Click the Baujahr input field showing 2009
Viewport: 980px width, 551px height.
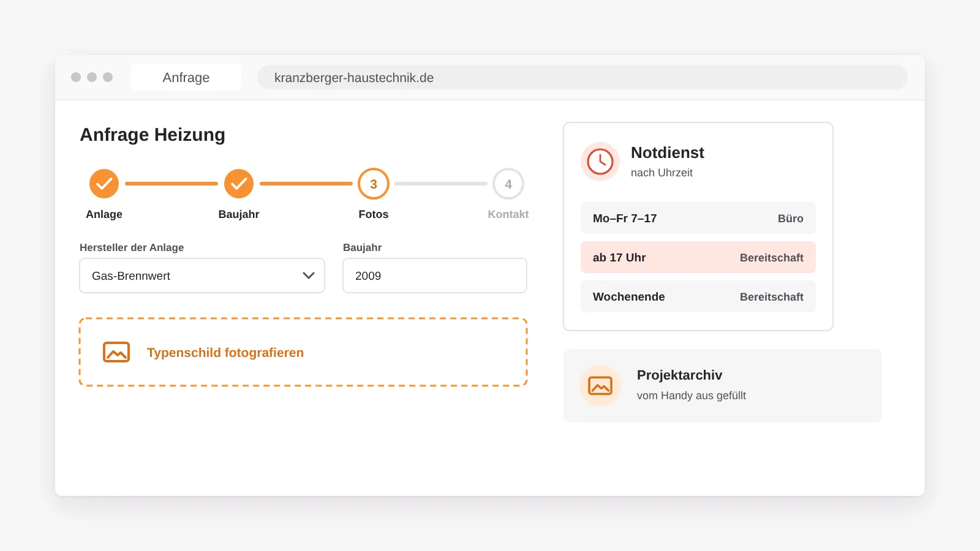435,275
